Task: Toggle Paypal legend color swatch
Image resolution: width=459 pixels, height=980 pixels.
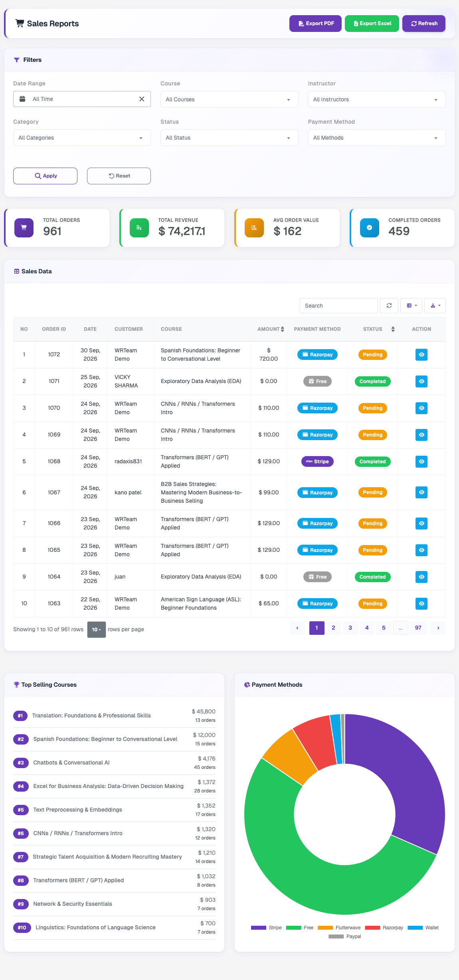Action: (336, 937)
